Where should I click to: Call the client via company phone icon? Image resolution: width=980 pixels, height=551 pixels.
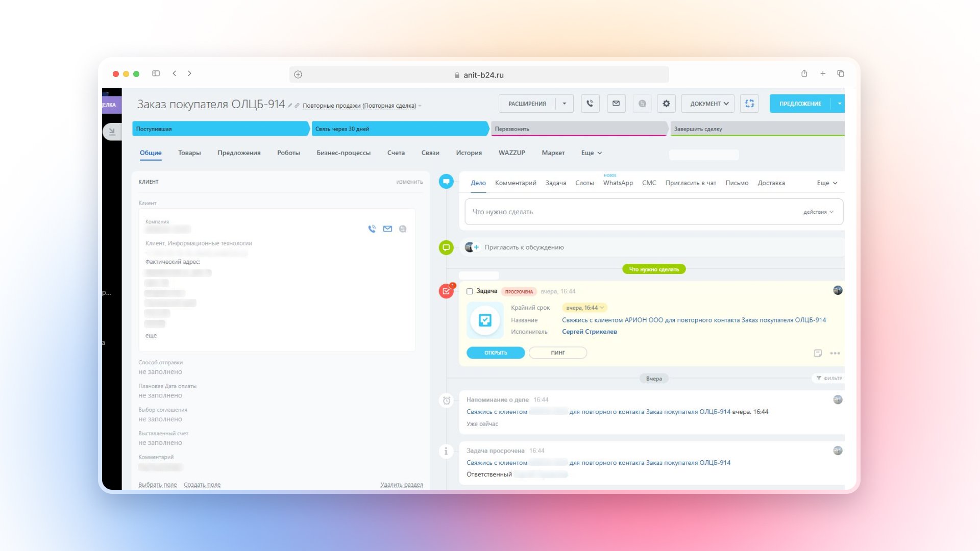[x=372, y=229]
